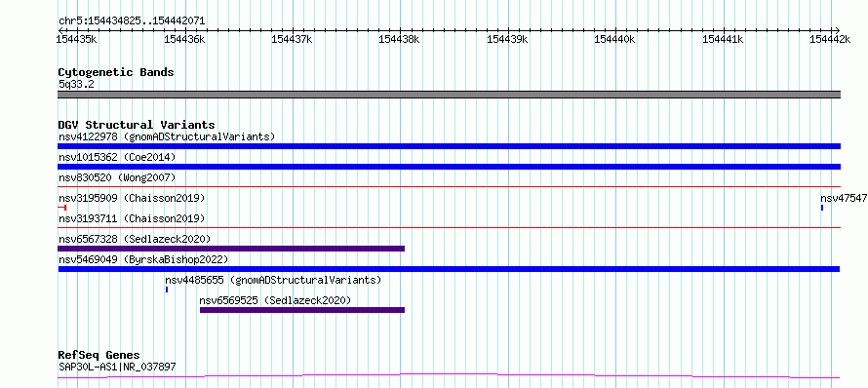Screen dimensions: 868x388
Task: Open the nsv3193711 (Chaisson2019) label
Action: point(132,218)
